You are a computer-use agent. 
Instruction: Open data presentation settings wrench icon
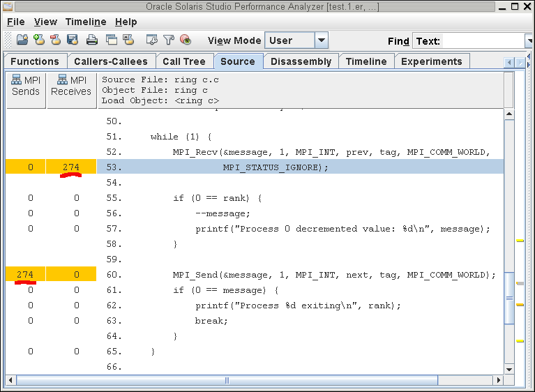coord(151,40)
